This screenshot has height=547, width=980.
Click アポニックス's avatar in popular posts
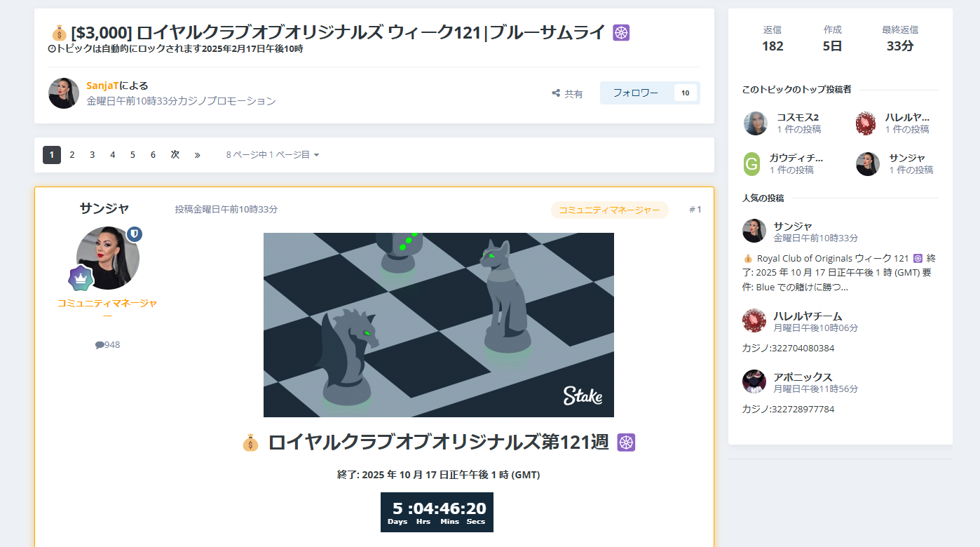coord(754,381)
